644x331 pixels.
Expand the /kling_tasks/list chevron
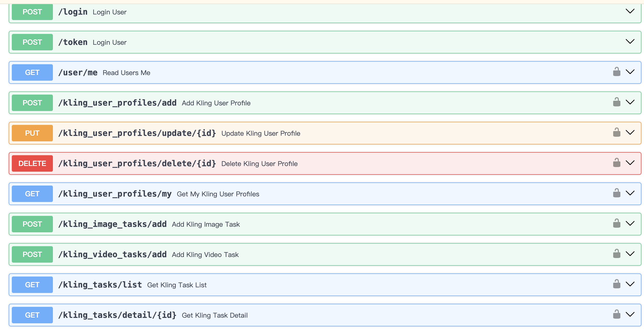pyautogui.click(x=630, y=284)
